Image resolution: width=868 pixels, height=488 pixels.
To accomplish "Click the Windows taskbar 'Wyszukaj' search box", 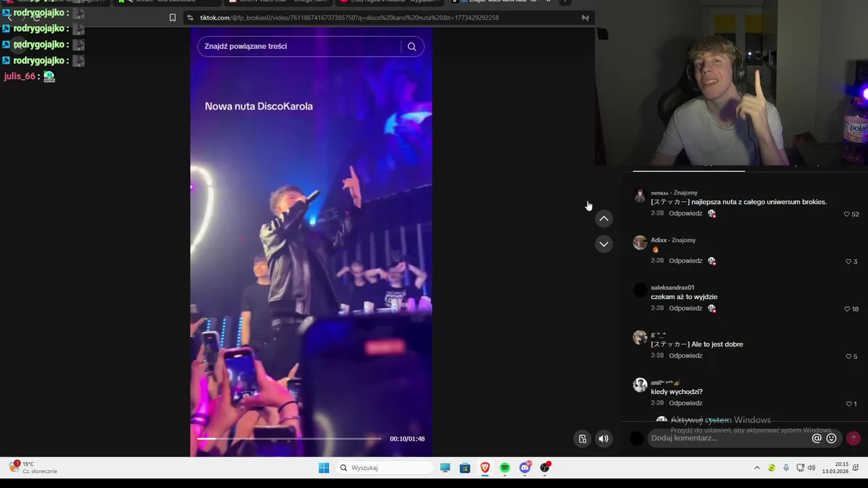I will point(385,468).
